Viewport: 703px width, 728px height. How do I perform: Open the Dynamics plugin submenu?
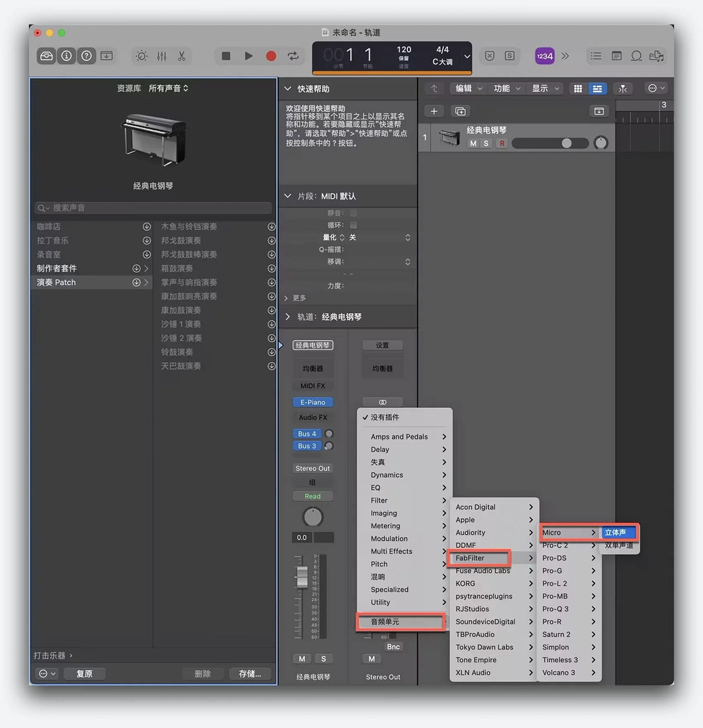pyautogui.click(x=405, y=474)
